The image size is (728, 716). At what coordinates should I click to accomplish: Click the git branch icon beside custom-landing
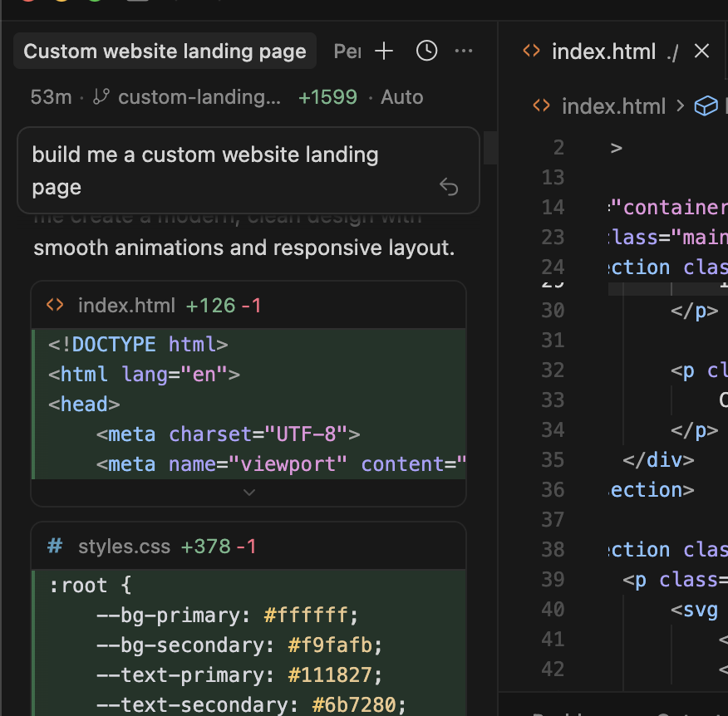101,97
